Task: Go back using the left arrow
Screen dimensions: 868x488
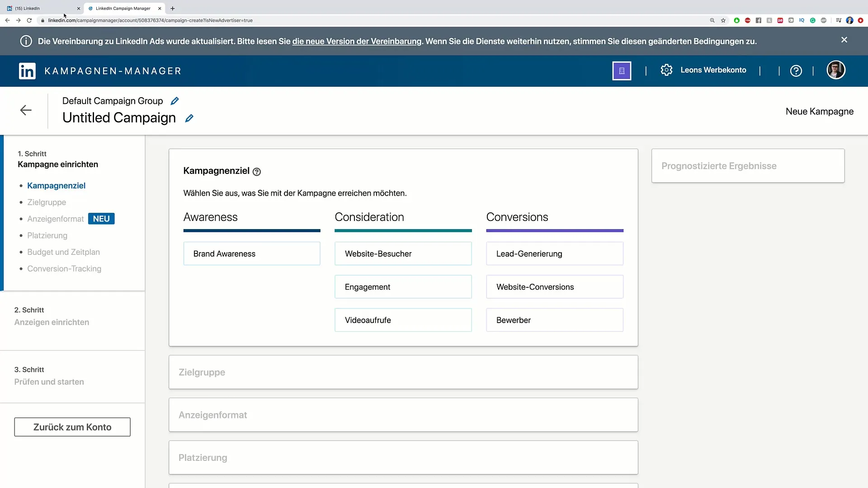Action: (26, 110)
